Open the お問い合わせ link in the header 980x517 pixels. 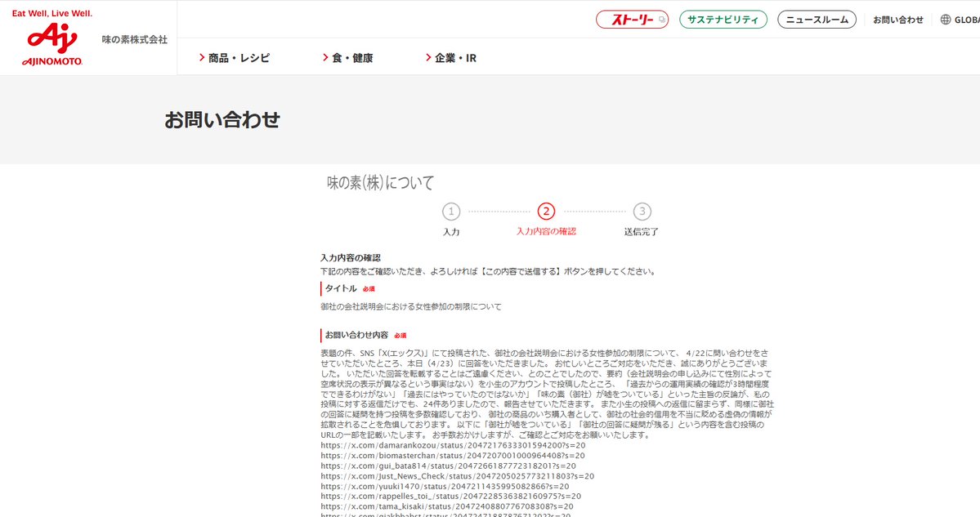point(898,20)
